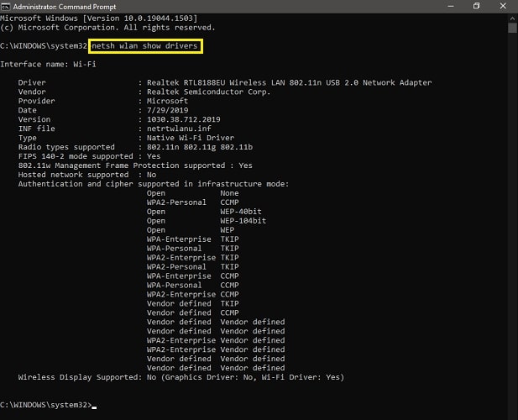Click the Provider value 'Microsoft'
The width and height of the screenshot is (518, 420).
[x=168, y=101]
